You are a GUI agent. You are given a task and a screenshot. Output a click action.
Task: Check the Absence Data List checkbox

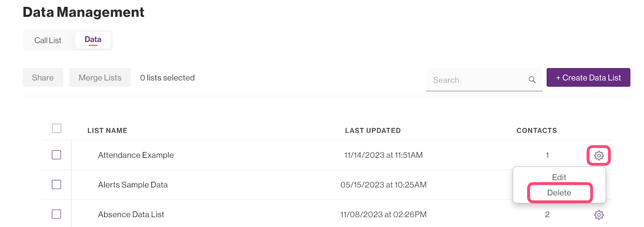coord(56,214)
